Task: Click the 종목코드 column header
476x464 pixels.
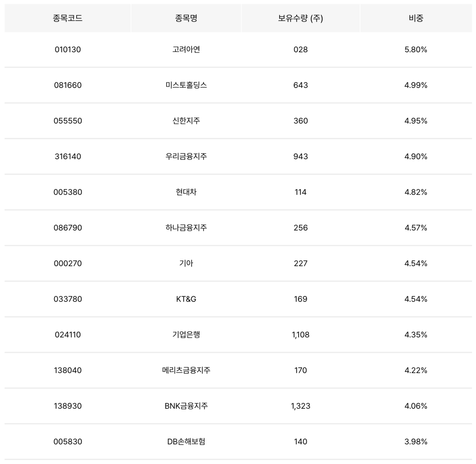Action: 68,18
